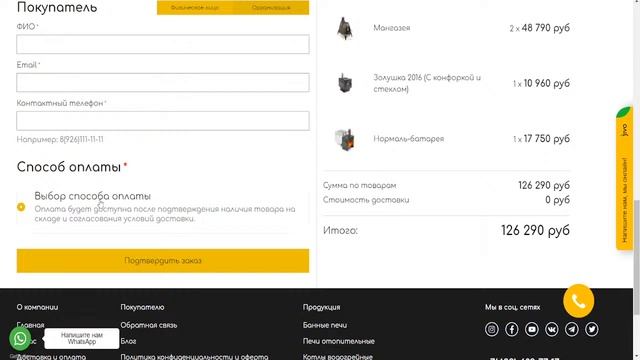The image size is (640, 360).
Task: Select the "Выбор способа оплаты" radio button
Action: (21, 207)
